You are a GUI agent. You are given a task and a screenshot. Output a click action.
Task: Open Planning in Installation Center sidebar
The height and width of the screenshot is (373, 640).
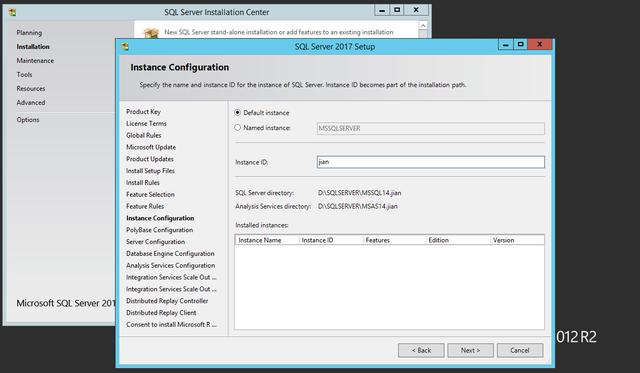[x=29, y=33]
